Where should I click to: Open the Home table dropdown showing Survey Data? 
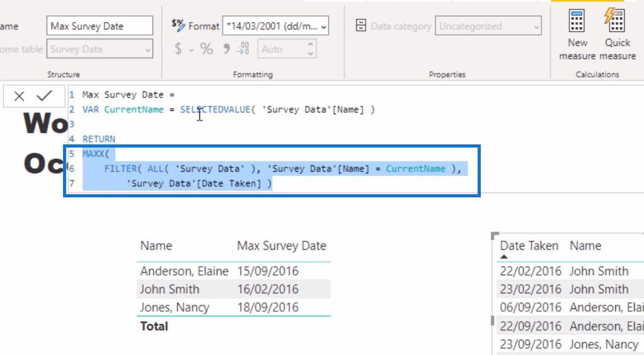(100, 49)
